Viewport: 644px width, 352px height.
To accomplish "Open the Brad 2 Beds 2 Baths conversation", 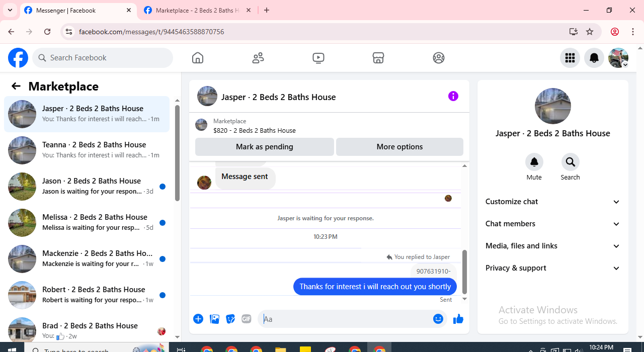I will 87,329.
